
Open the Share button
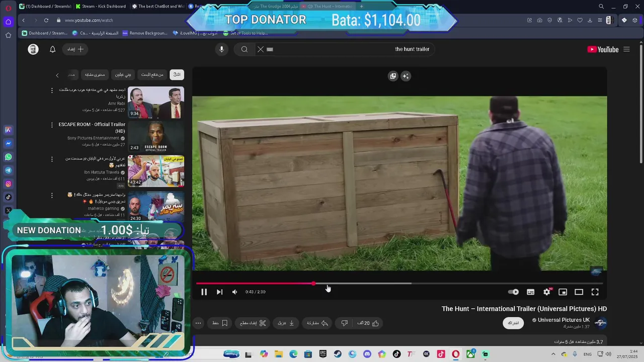317,323
